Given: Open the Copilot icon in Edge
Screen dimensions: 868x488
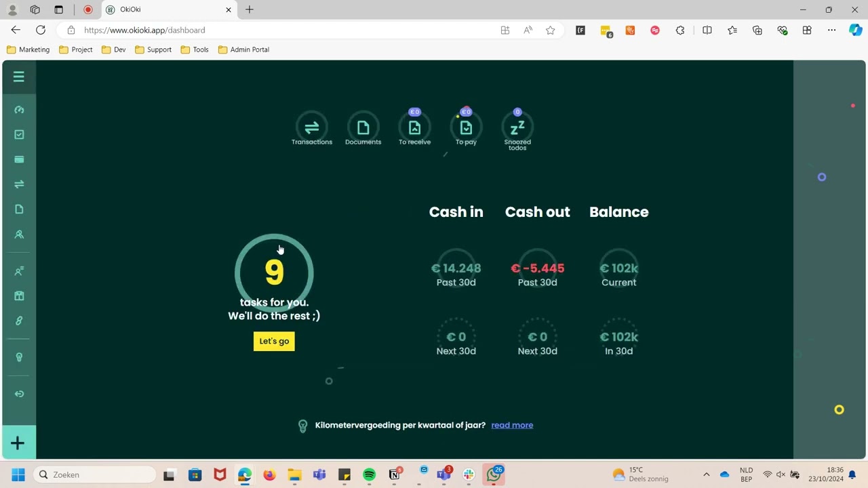Looking at the screenshot, I should pyautogui.click(x=856, y=30).
